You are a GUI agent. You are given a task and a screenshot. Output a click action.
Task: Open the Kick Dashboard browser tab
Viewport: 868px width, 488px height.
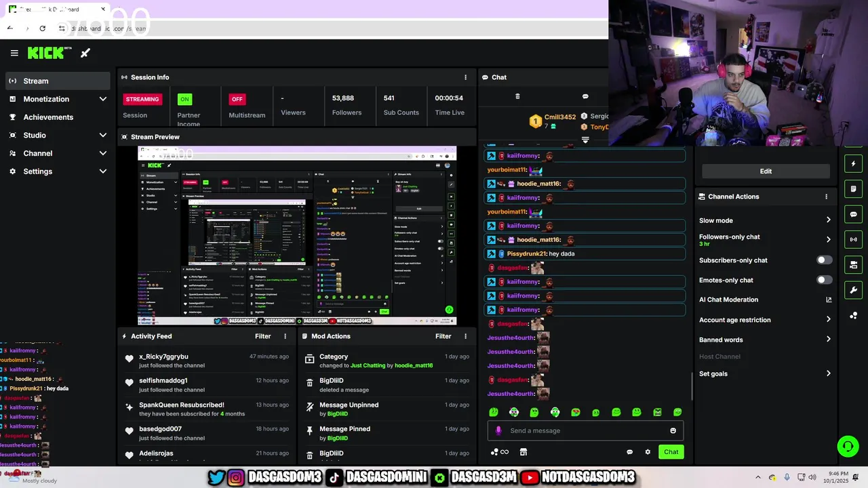click(x=57, y=9)
